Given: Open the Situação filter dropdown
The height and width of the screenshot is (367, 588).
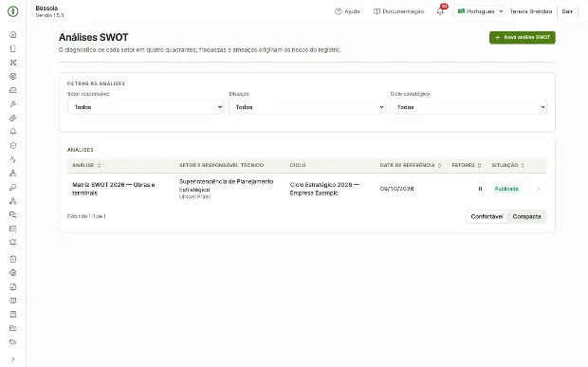Looking at the screenshot, I should tap(306, 107).
